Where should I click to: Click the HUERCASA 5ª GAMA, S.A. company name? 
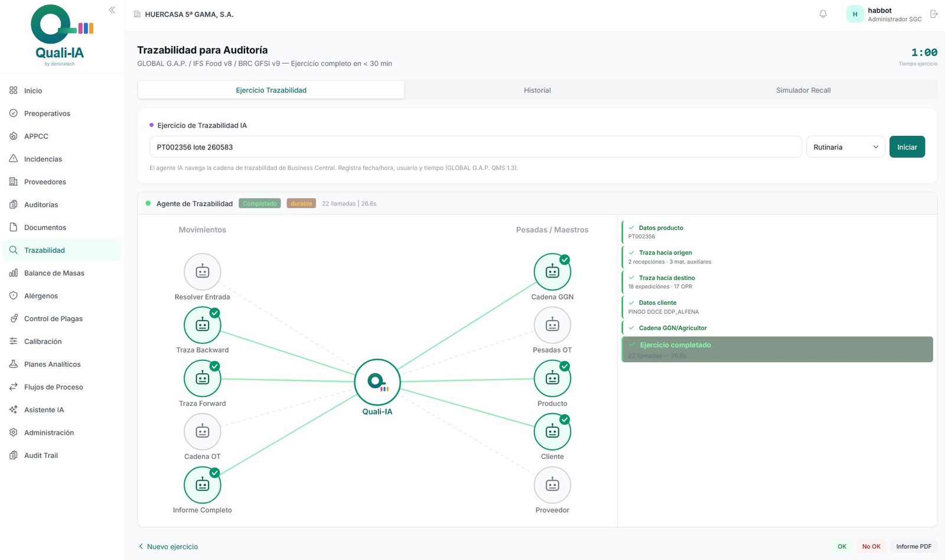(x=189, y=14)
